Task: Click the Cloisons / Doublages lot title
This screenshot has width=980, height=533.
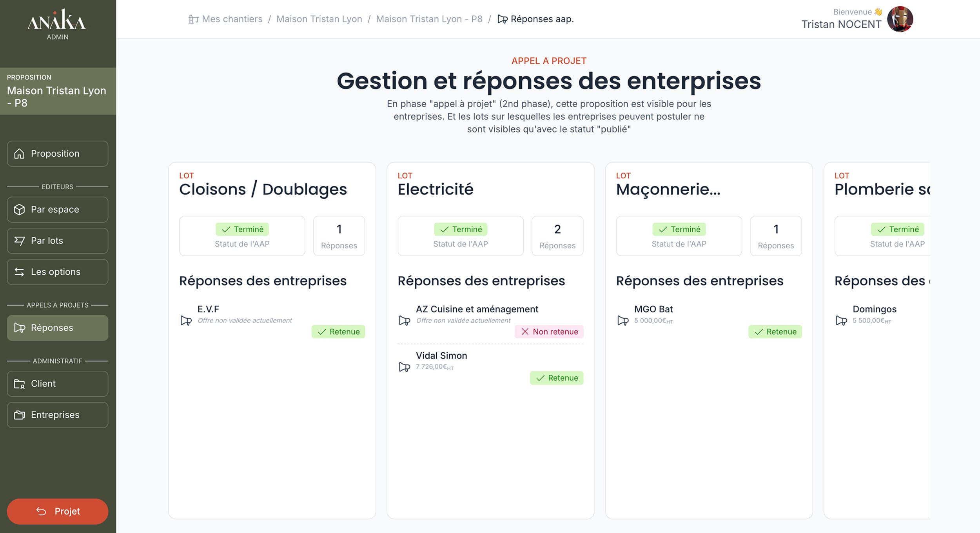Action: click(x=263, y=189)
